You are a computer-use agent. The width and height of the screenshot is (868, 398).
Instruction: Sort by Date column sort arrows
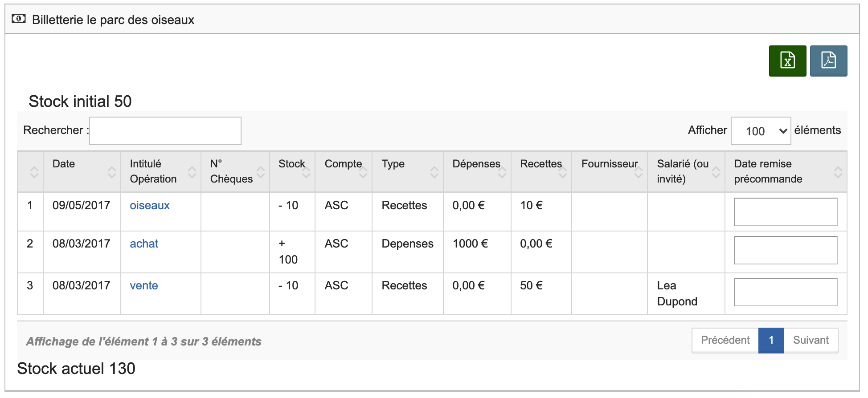(x=111, y=172)
